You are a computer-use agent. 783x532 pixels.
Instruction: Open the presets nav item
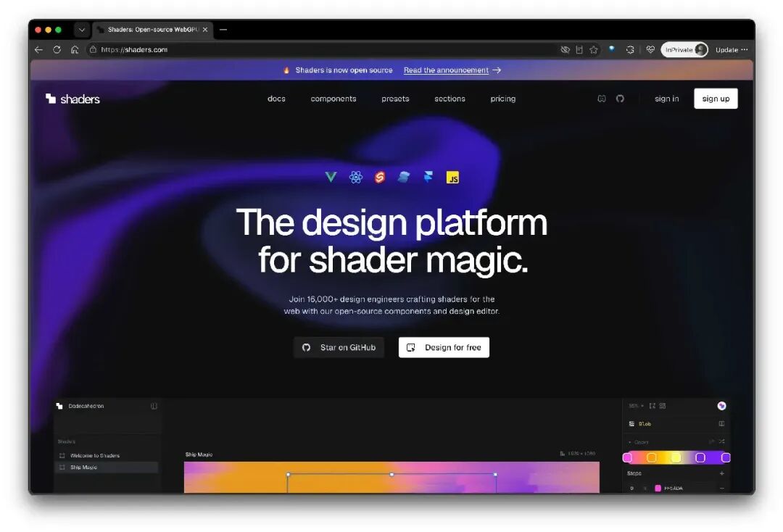[395, 99]
